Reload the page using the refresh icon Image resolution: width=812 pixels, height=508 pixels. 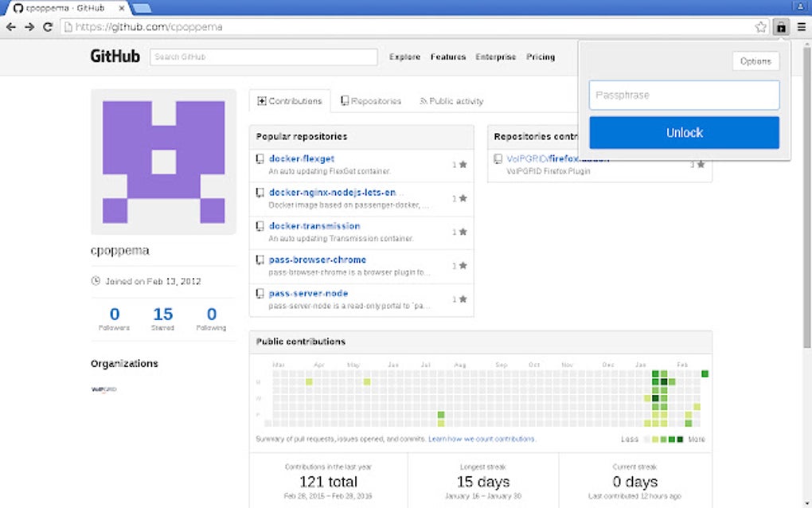(49, 26)
